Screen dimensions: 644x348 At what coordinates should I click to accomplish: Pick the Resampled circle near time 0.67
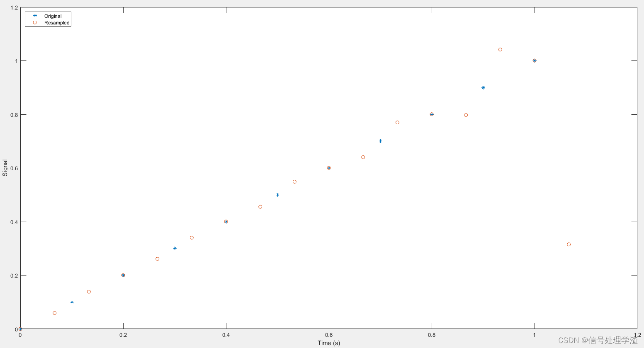363,157
